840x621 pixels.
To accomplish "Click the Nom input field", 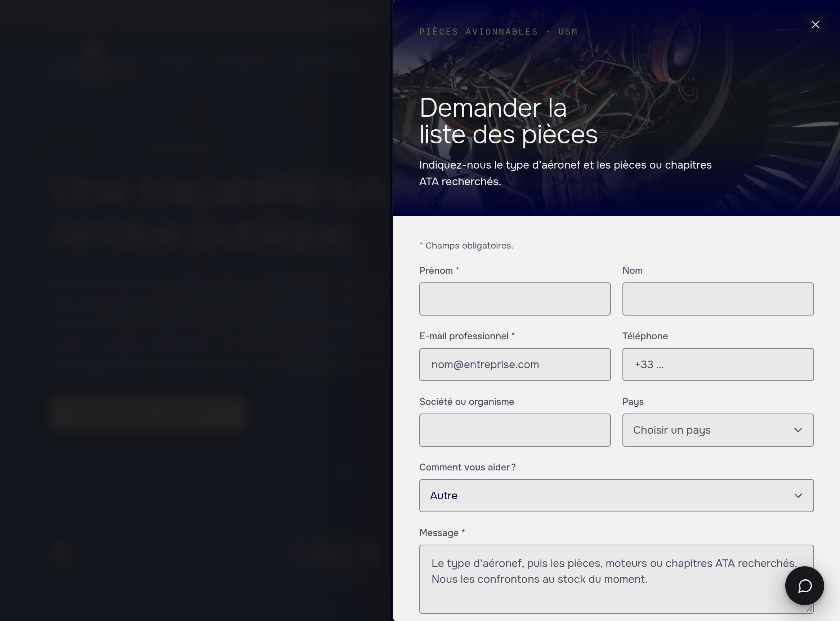I will click(718, 299).
